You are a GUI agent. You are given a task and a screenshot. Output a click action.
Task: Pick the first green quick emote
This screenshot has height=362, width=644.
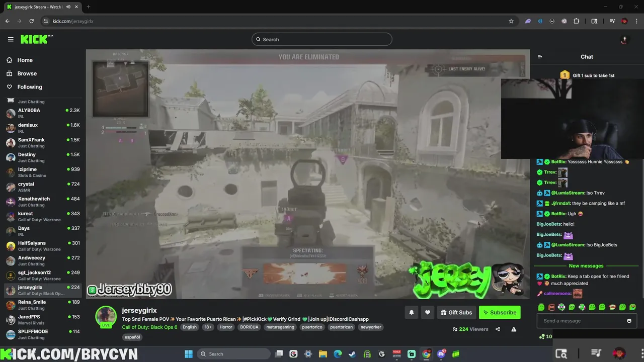[541, 307]
